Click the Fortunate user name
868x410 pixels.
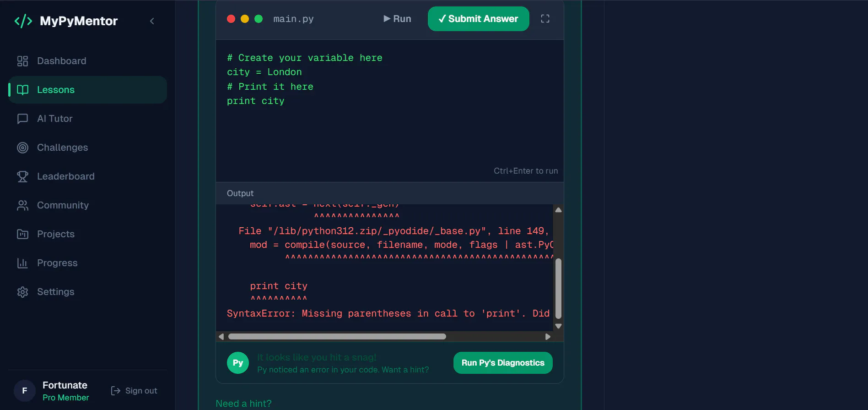pyautogui.click(x=65, y=385)
